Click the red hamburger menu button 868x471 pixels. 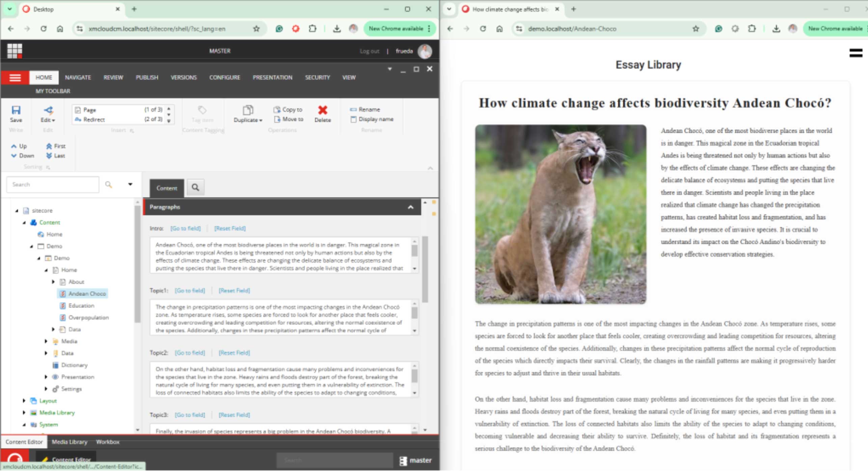tap(15, 78)
